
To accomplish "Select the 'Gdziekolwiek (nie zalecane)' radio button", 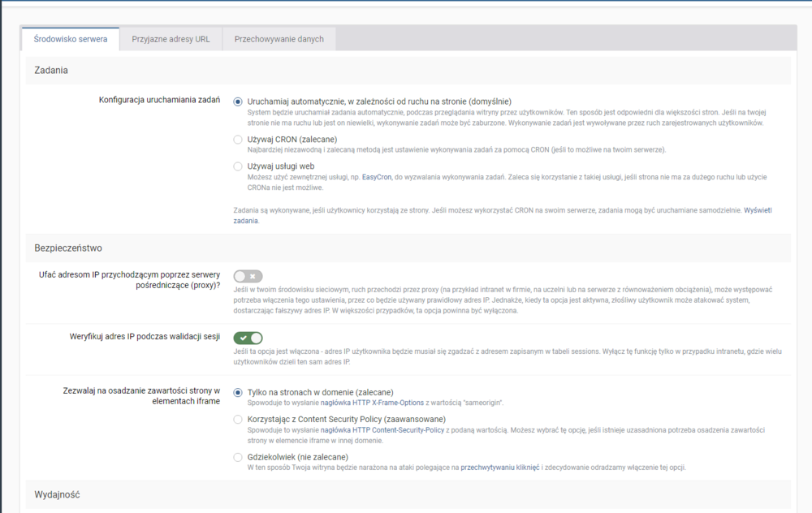I will (x=238, y=457).
